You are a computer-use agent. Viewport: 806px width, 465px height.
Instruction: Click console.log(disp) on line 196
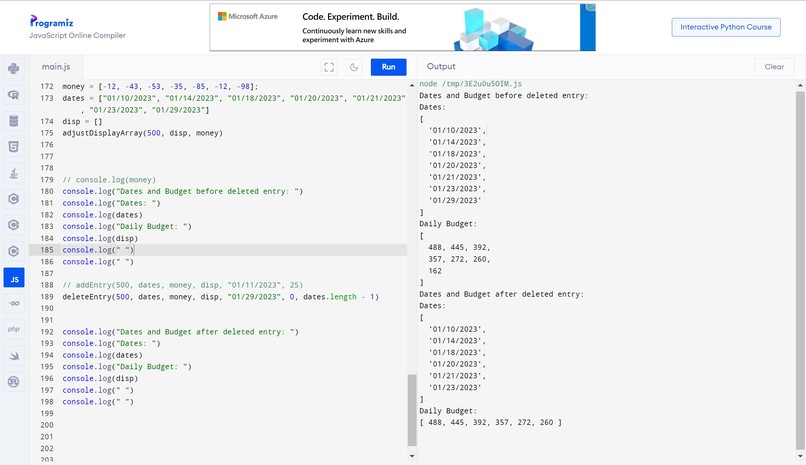[100, 379]
